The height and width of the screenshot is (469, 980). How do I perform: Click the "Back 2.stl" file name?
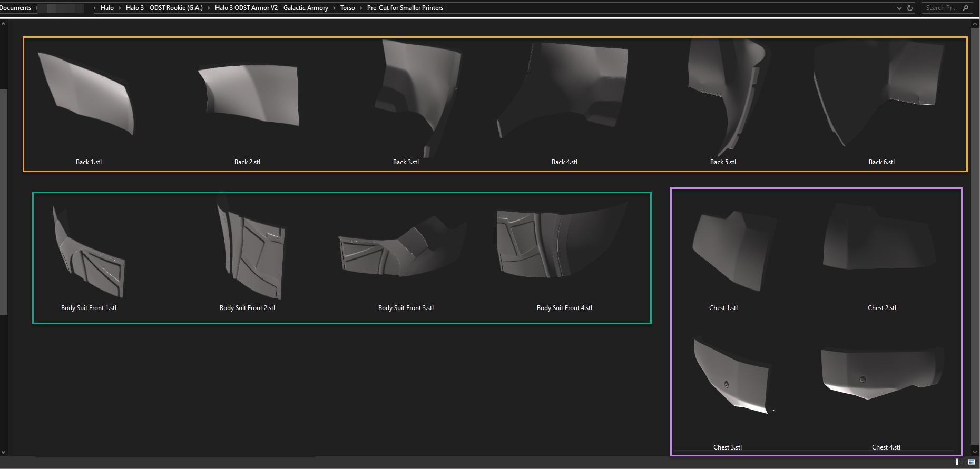247,162
